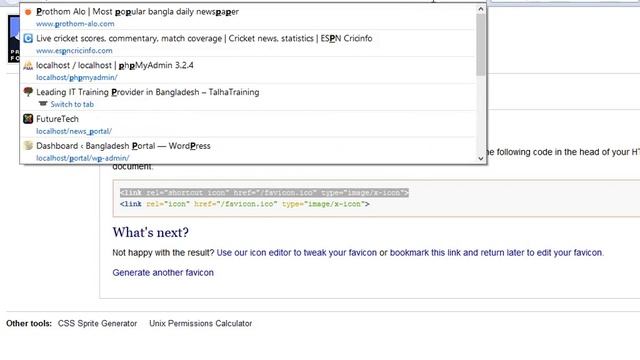
Task: Click Switch to tab for TalhaTraining
Action: pos(72,104)
